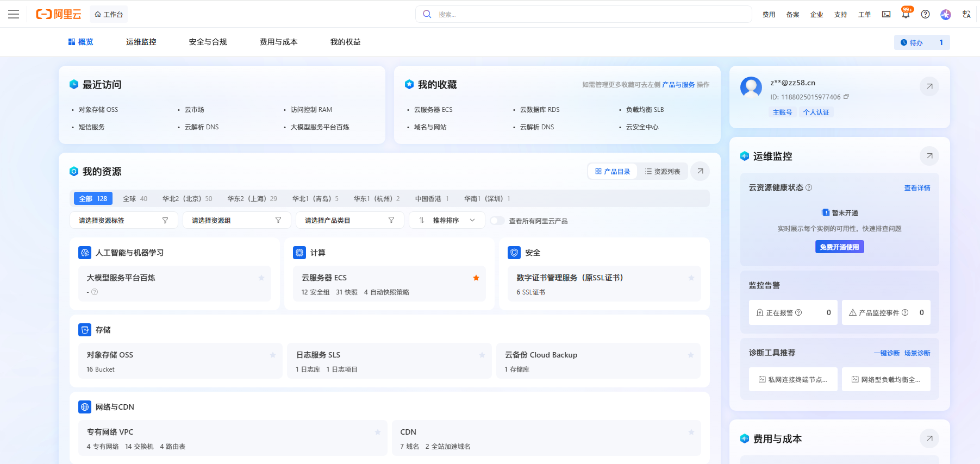Open 费用与成本 panel arrow icon

(x=929, y=438)
